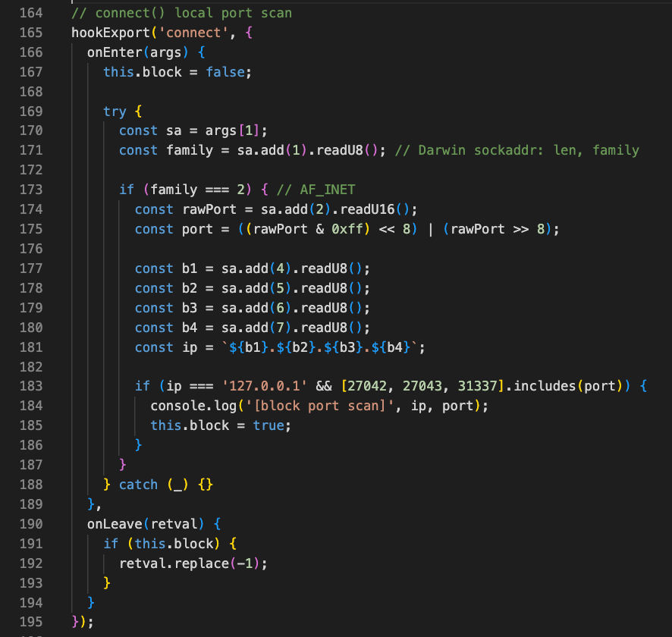Viewport: 672px width, 637px height.
Task: Click on 'hookExport' function name
Action: [x=111, y=33]
